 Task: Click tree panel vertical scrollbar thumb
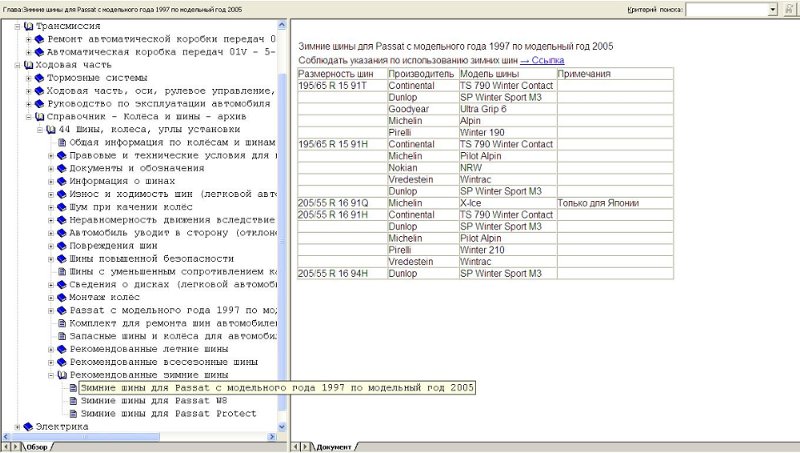click(282, 242)
